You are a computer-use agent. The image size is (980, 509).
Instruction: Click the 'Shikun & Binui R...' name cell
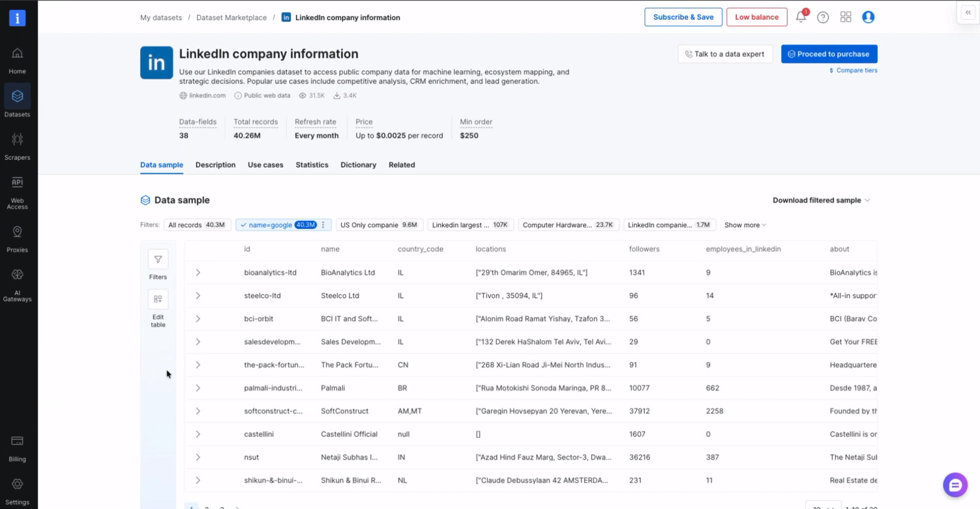pos(351,480)
